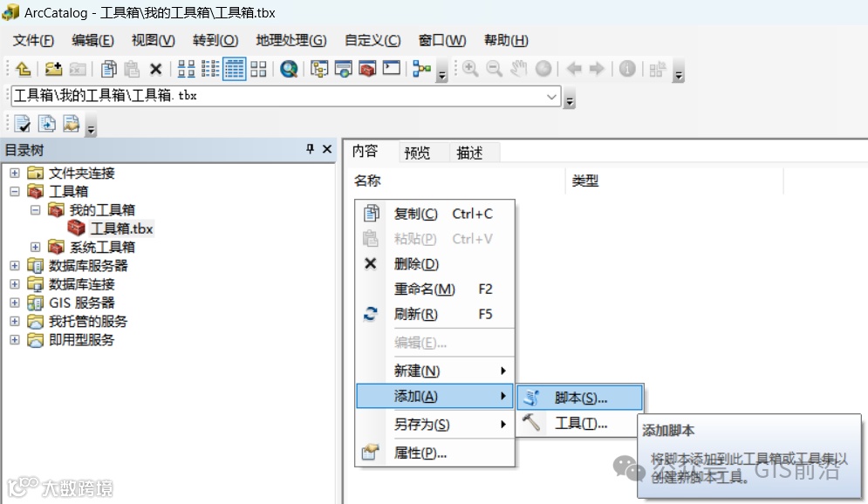Choose 删除(D) in context menu
Viewport: 868px width, 504px height.
[x=435, y=264]
